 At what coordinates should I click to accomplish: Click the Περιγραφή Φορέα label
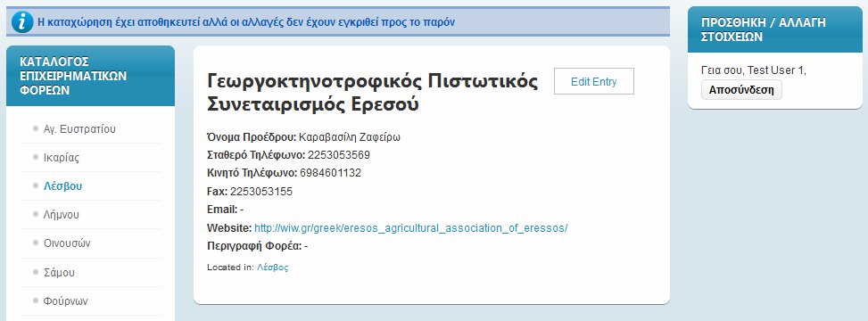click(254, 246)
